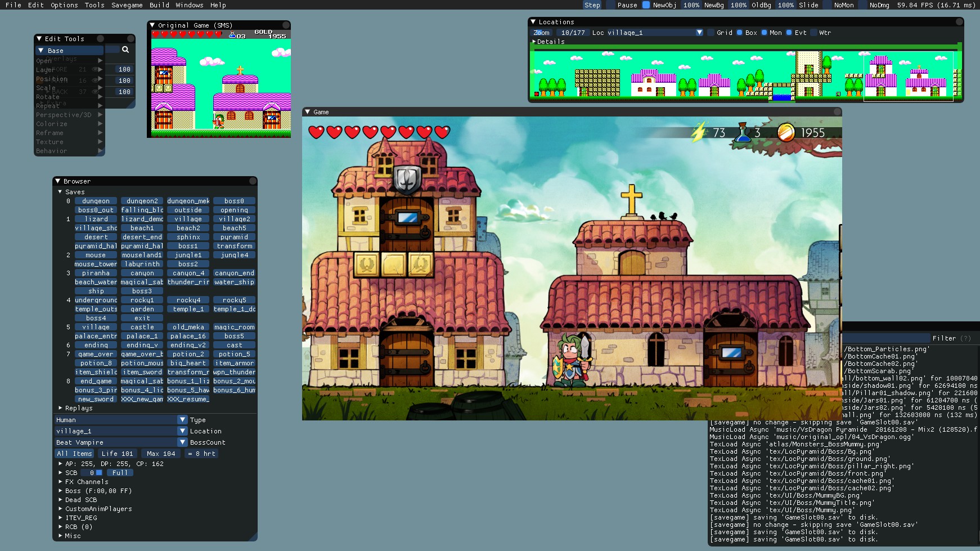Enable the Grid checkbox in Locations
Viewport: 980px width, 551px height.
(x=711, y=33)
